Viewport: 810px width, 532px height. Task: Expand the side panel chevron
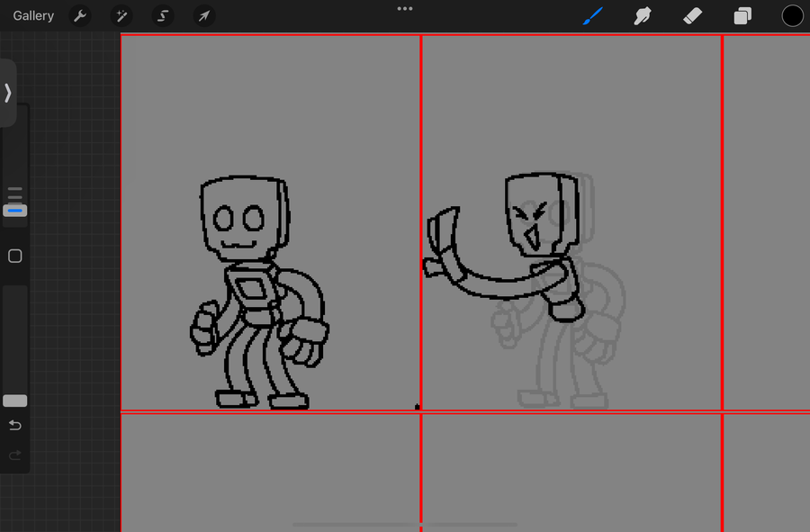[8, 93]
